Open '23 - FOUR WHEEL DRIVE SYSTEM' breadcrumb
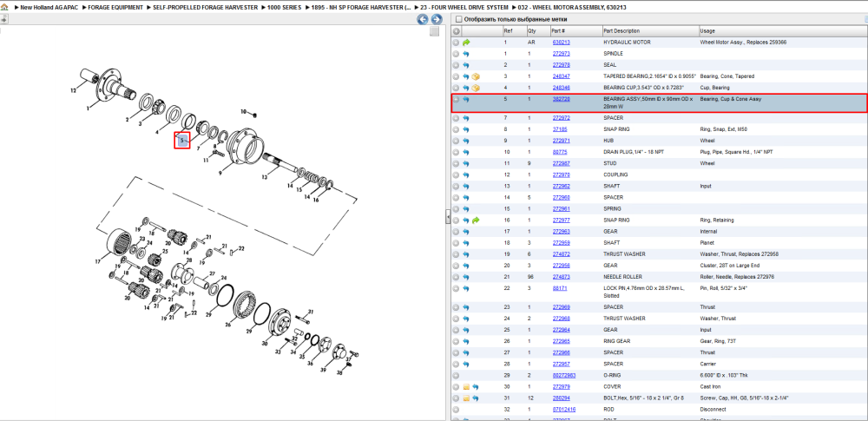Screen dimensions: 868x421 tap(464, 7)
